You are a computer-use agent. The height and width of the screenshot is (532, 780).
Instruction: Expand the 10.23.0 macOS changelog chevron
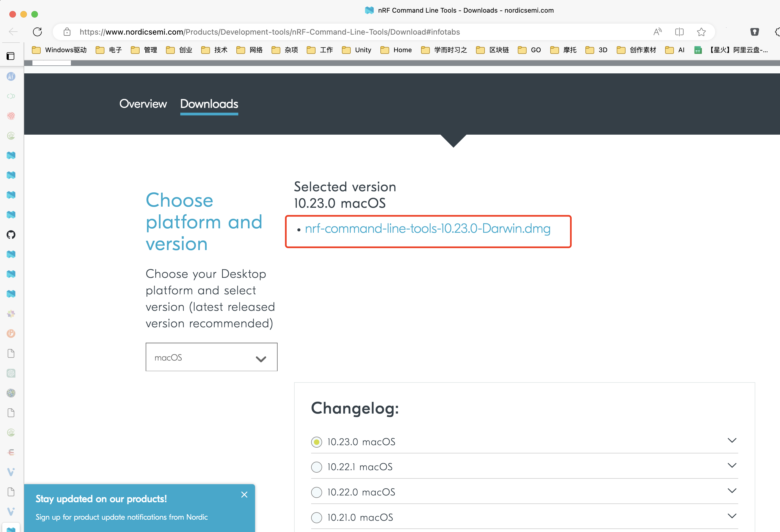732,440
